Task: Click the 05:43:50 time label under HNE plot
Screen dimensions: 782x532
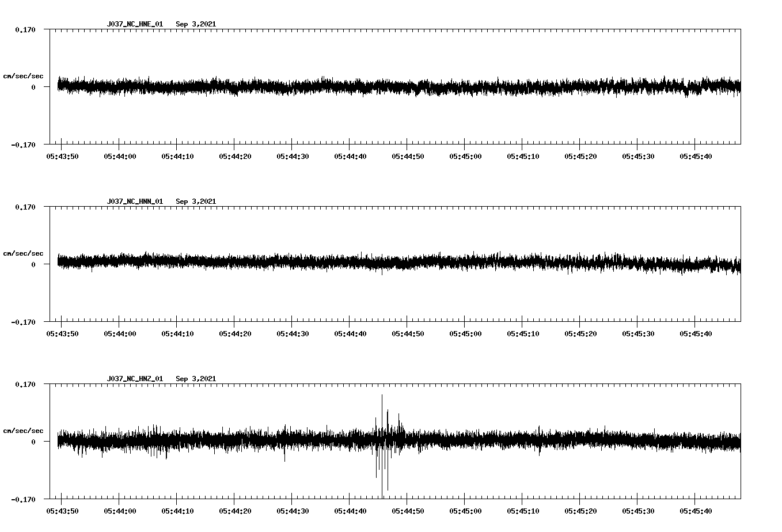Action: [x=62, y=157]
